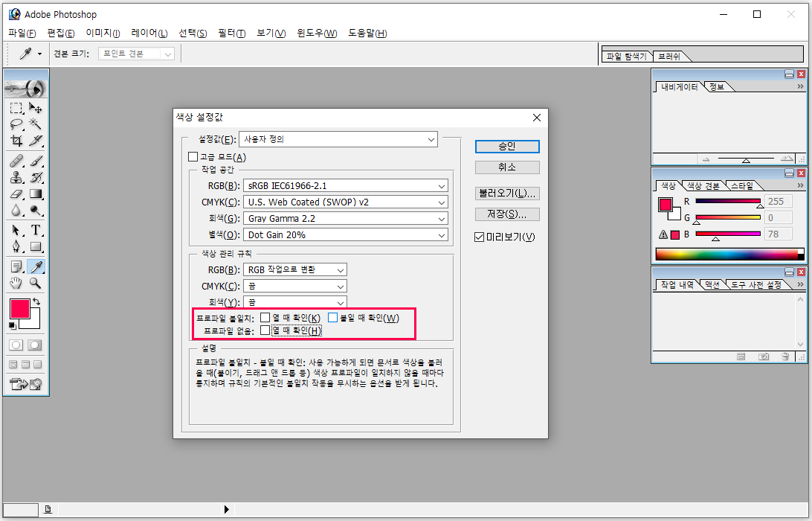This screenshot has width=812, height=521.
Task: Open working space RGB sRGB dropdown
Action: click(346, 185)
